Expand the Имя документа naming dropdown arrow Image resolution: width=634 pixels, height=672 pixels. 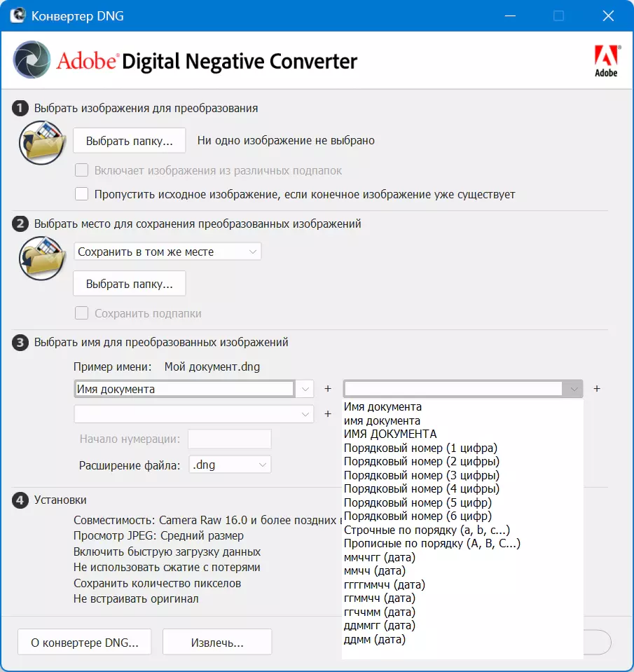click(x=305, y=389)
